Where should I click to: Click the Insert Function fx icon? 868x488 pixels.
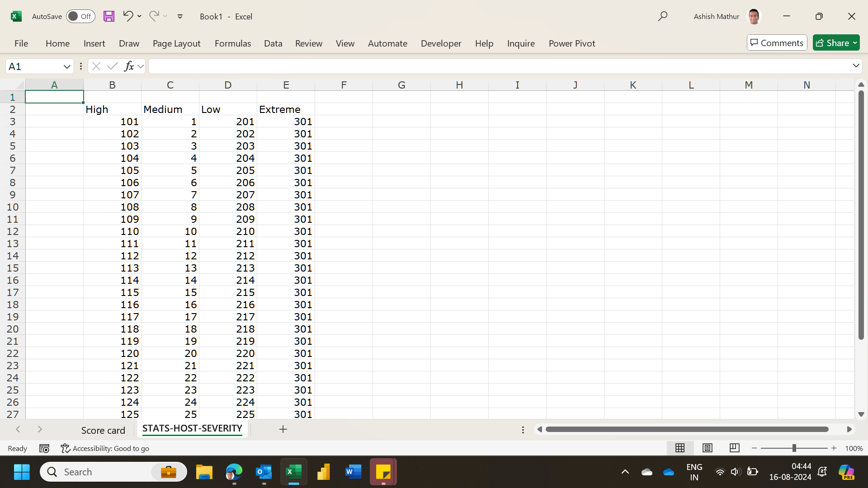pyautogui.click(x=129, y=66)
